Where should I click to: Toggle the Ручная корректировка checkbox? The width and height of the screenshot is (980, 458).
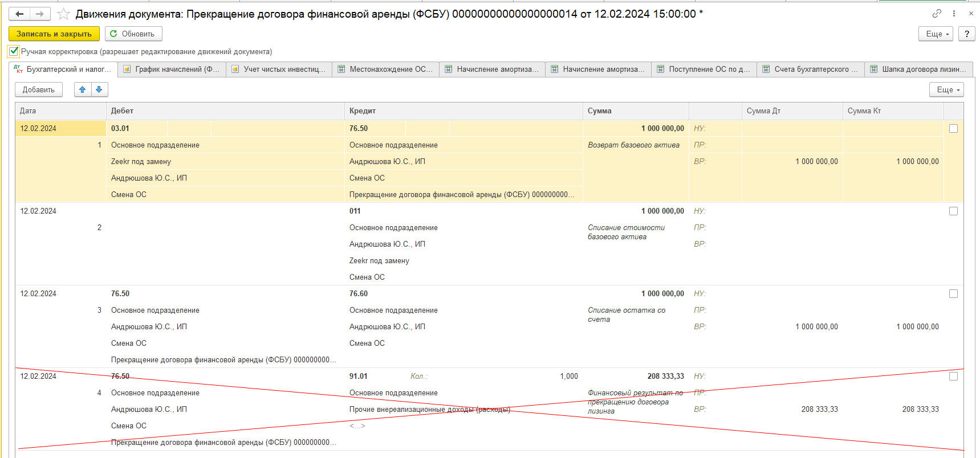[x=14, y=51]
